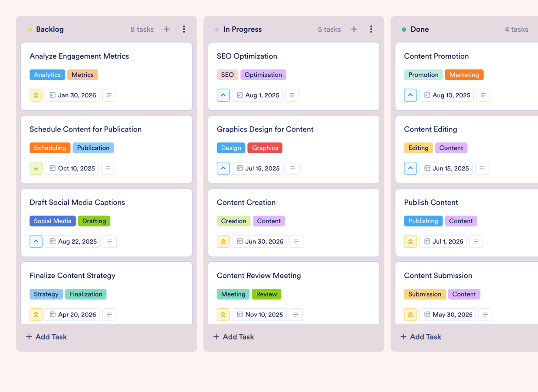Viewport: 538px width, 392px height.
Task: Click priority icon on Draft Social Media Captions
Action: tap(36, 241)
